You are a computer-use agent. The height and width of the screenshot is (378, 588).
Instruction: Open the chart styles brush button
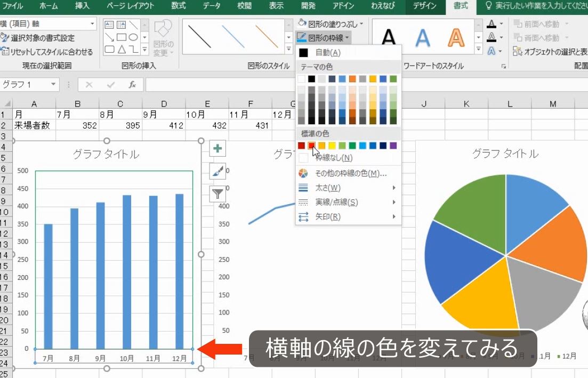218,171
